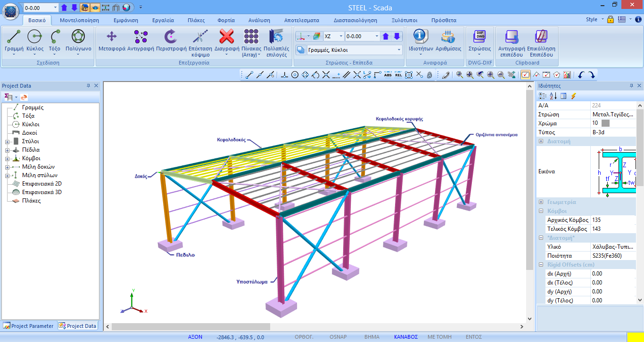The image size is (644, 342).
Task: Click Αντιγραφή επιπέδου copy level
Action: point(512,42)
